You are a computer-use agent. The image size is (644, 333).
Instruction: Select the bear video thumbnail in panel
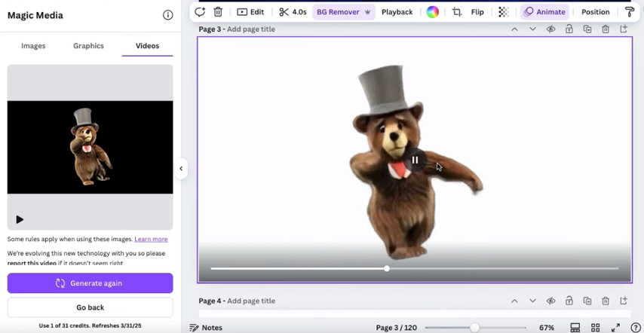(90, 147)
